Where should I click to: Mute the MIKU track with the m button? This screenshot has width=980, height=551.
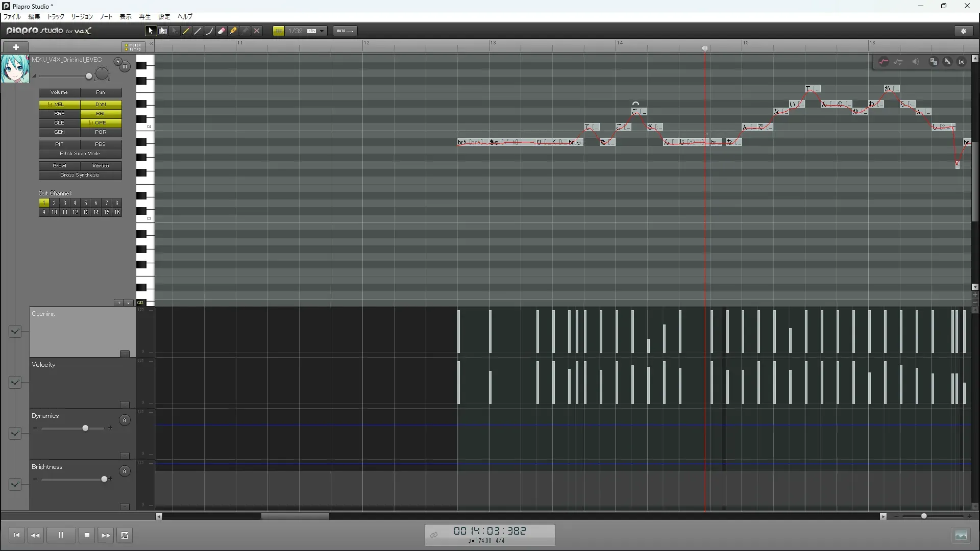[125, 67]
